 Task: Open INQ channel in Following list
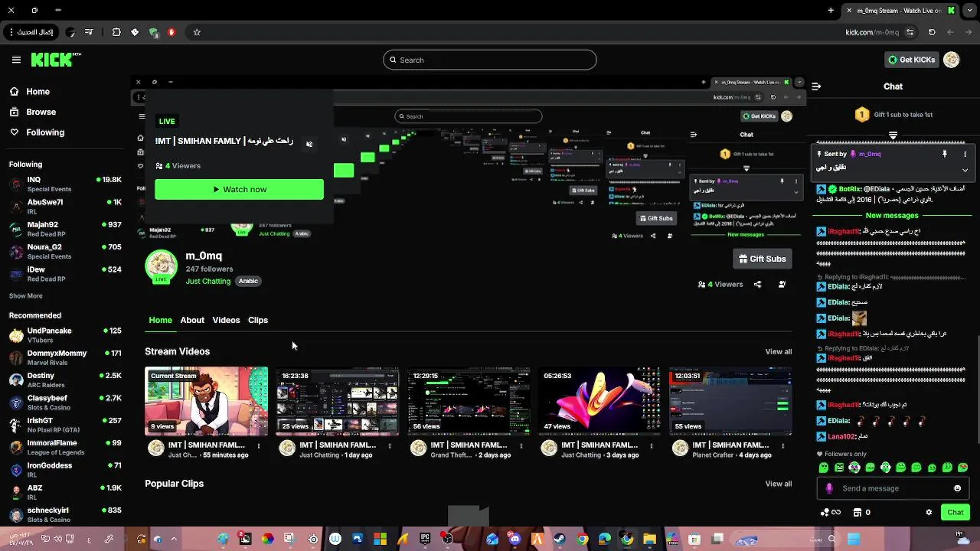[x=65, y=184]
